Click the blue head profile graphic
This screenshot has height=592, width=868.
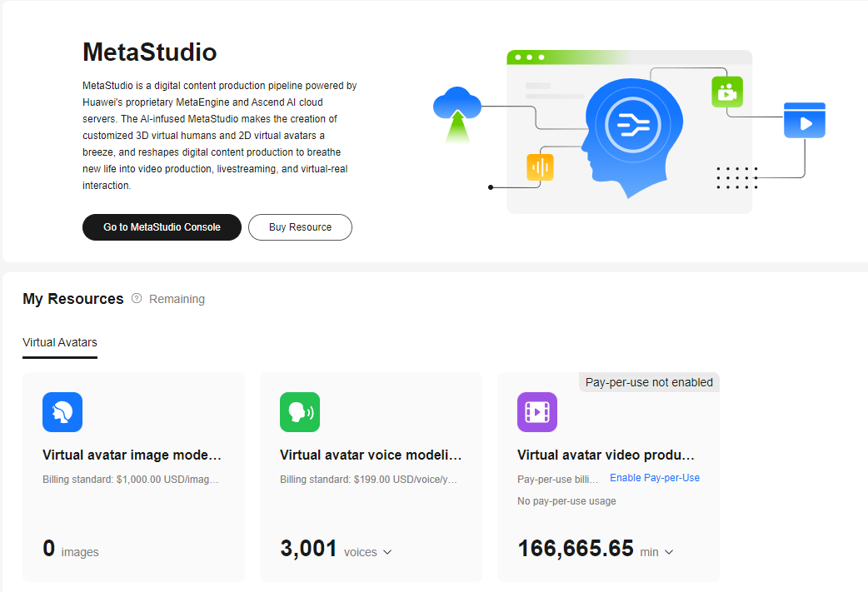coord(631,137)
